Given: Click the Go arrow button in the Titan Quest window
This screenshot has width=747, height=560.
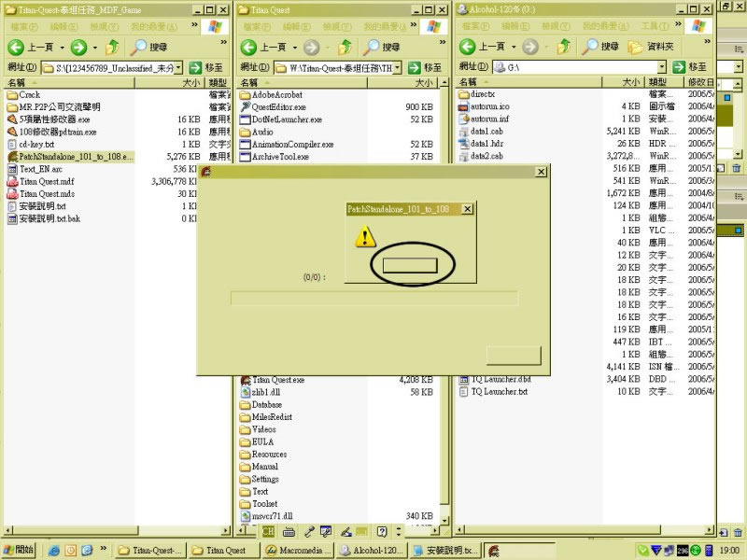Looking at the screenshot, I should (x=415, y=67).
